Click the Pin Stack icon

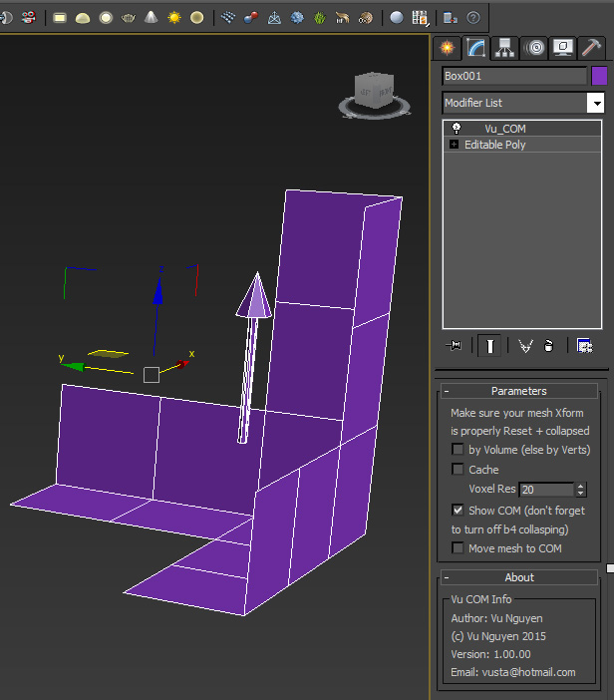[456, 345]
